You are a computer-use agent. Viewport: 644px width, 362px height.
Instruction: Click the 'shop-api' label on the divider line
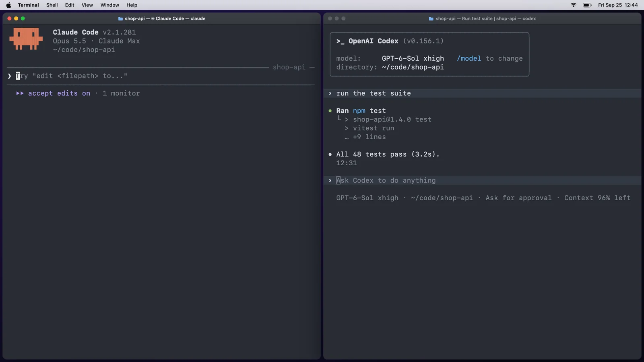[x=289, y=67]
